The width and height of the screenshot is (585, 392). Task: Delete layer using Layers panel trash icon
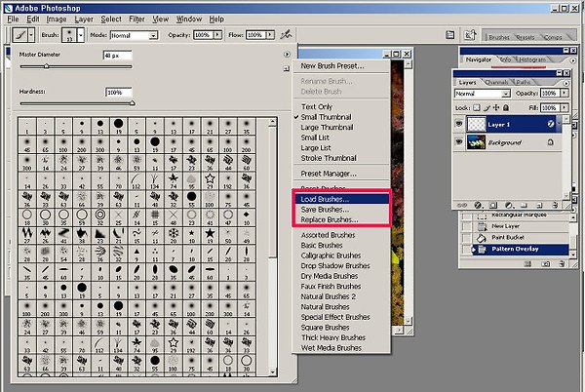pos(555,205)
